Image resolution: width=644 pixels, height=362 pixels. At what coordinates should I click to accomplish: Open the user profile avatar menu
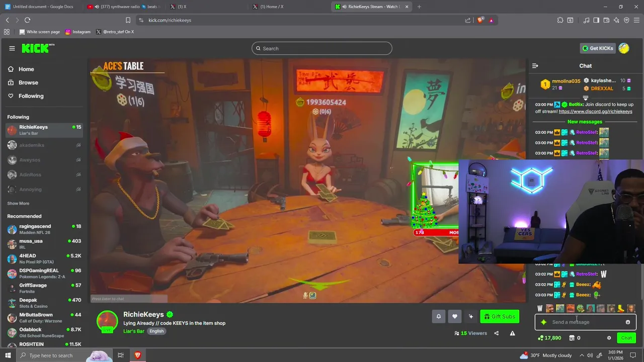point(624,48)
